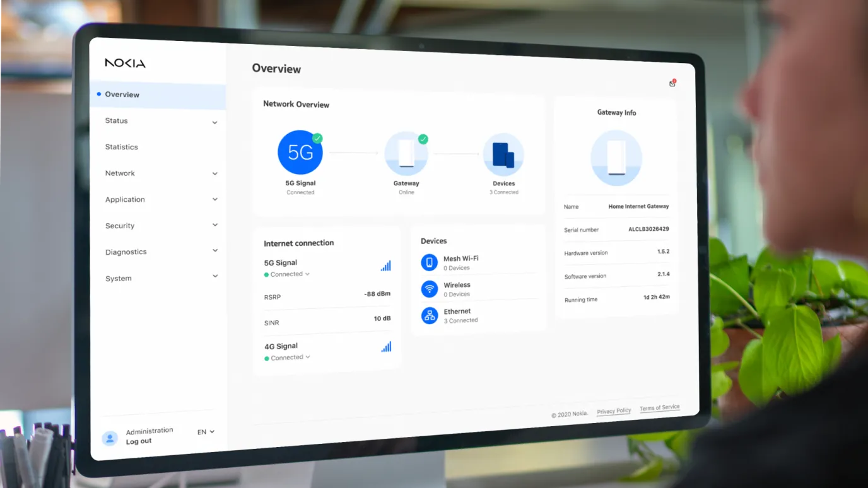The image size is (868, 488).
Task: Open the Privacy Policy link
Action: (x=614, y=411)
